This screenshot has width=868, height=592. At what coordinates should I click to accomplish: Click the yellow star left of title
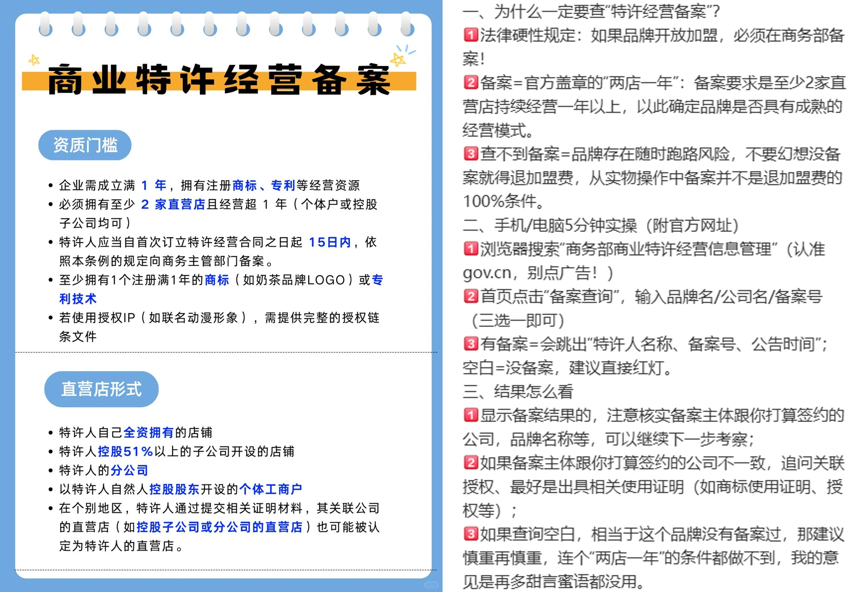click(34, 60)
